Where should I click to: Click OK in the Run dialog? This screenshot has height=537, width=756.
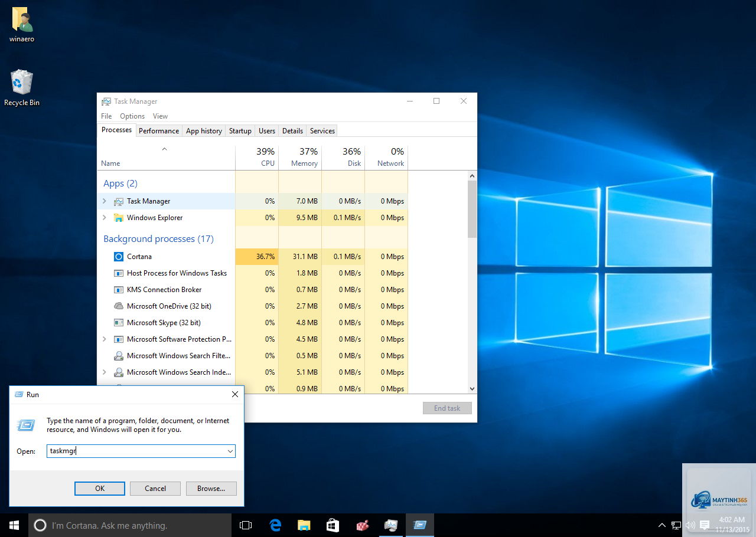100,489
